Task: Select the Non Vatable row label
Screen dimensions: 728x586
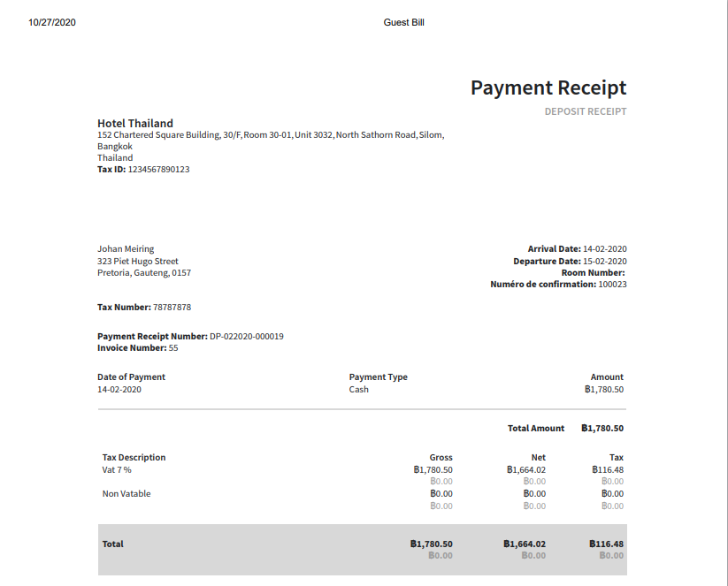Action: 126,494
